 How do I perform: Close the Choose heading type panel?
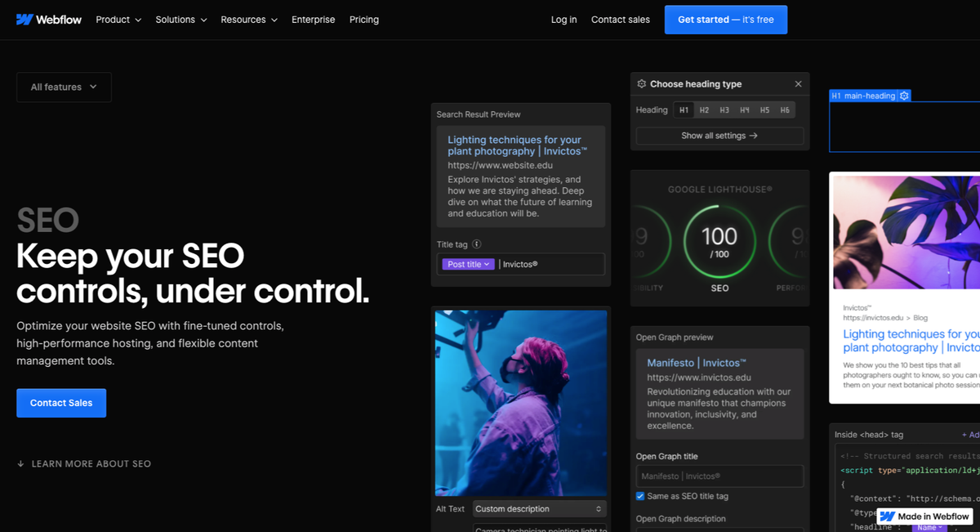pos(799,84)
